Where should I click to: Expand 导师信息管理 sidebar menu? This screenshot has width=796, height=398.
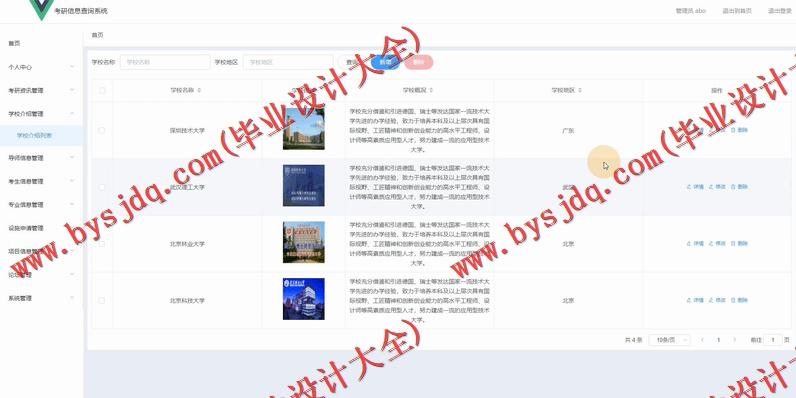click(x=41, y=158)
